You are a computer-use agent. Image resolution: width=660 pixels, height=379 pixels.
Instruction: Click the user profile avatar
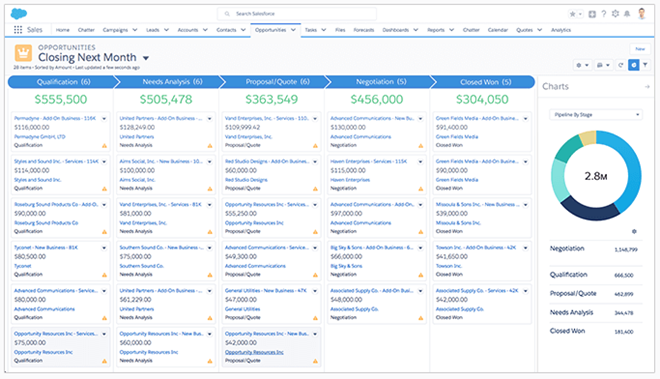point(642,13)
